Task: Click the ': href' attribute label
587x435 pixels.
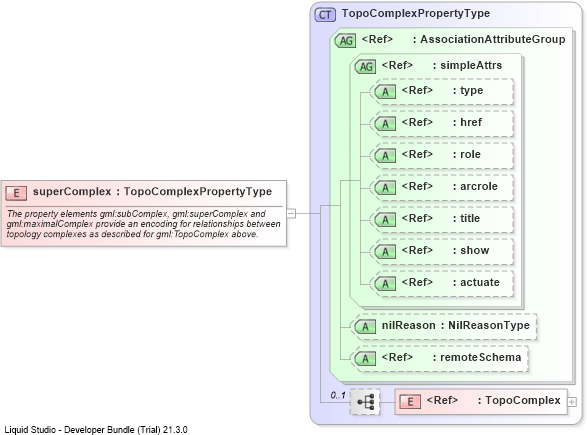Action: click(467, 122)
